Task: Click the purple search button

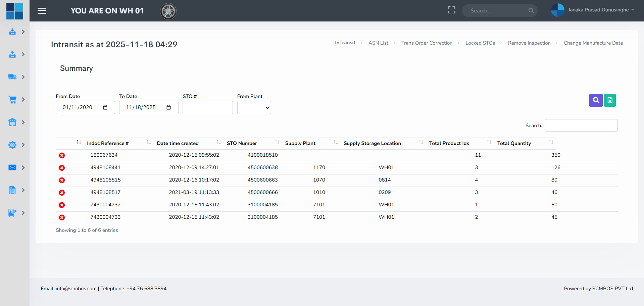Action: tap(596, 100)
